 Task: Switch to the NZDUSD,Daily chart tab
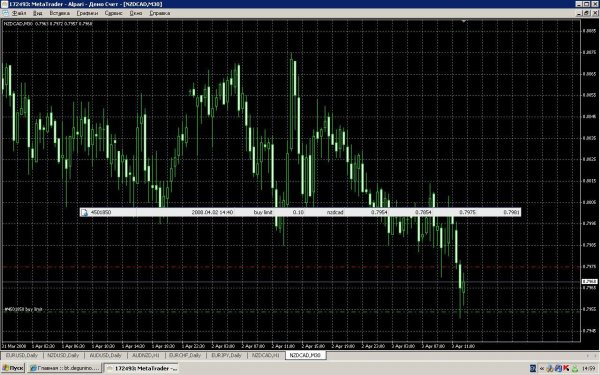pyautogui.click(x=63, y=355)
